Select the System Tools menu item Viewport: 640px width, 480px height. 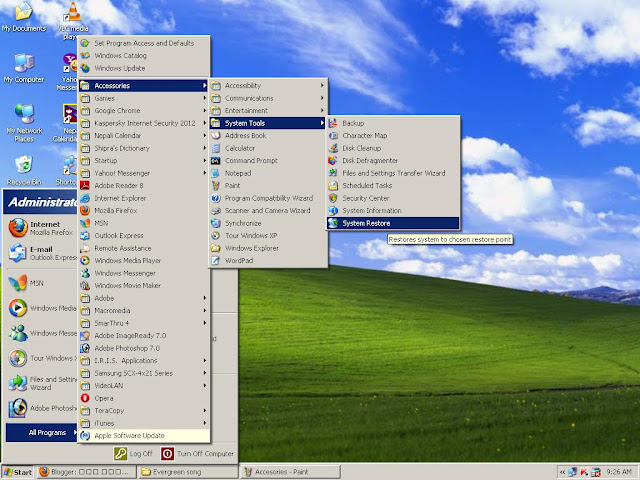pyautogui.click(x=268, y=123)
